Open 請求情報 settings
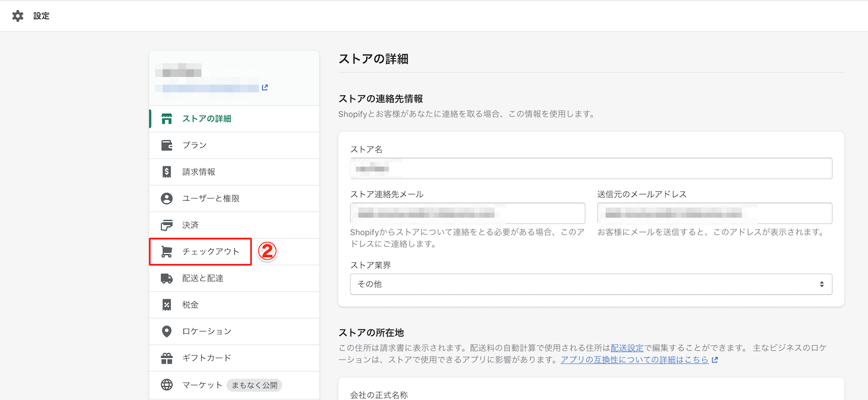This screenshot has width=868, height=400. click(234, 172)
